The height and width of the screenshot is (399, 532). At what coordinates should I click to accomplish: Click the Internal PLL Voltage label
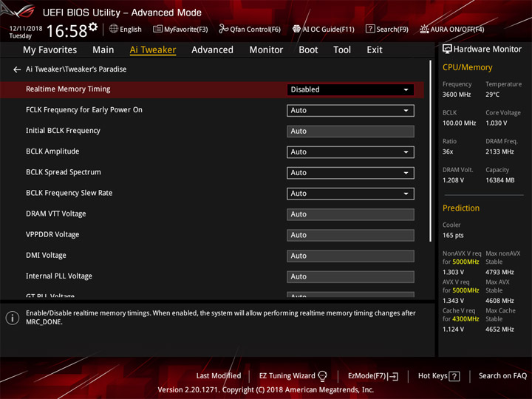tap(59, 276)
